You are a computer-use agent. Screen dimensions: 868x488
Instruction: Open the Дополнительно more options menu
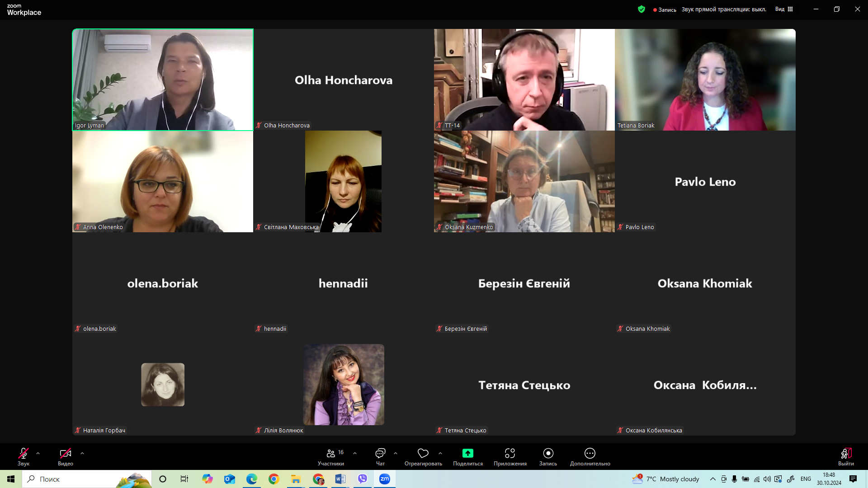click(590, 456)
